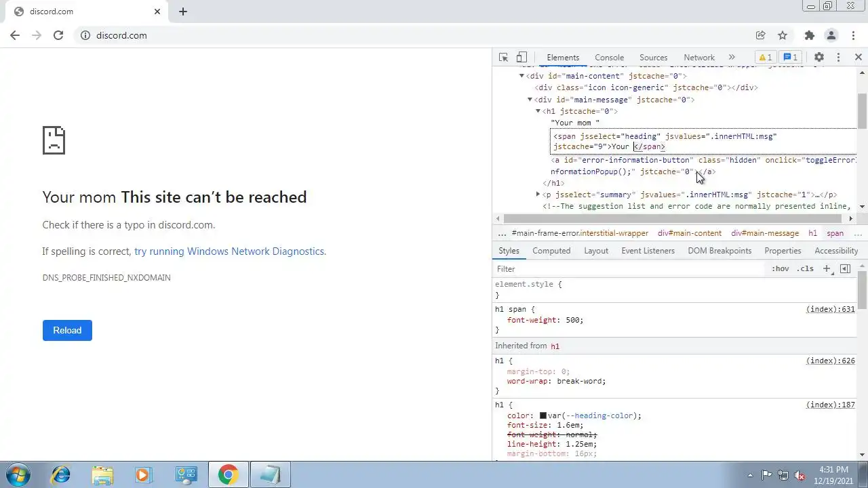This screenshot has height=488, width=868.
Task: Click the site information icon
Action: [x=85, y=35]
